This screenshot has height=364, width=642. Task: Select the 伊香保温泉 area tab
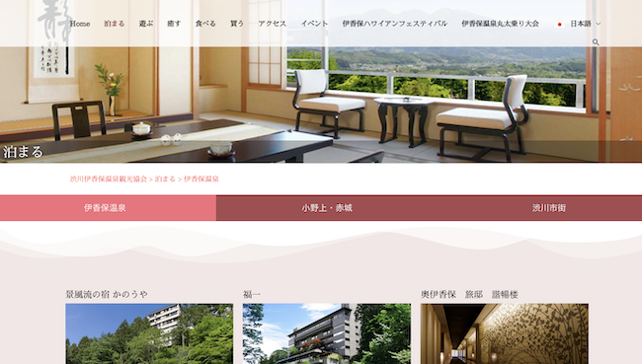coord(108,208)
